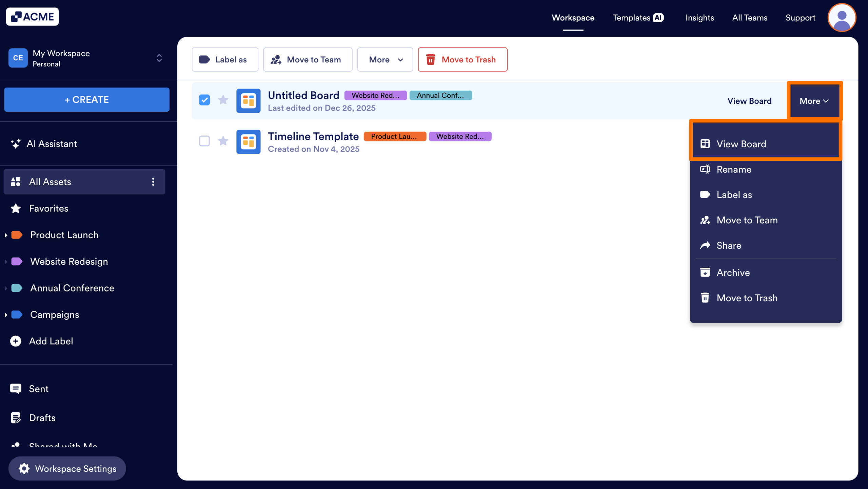Open the My Workspace switcher
This screenshot has width=868, height=489.
(x=159, y=58)
